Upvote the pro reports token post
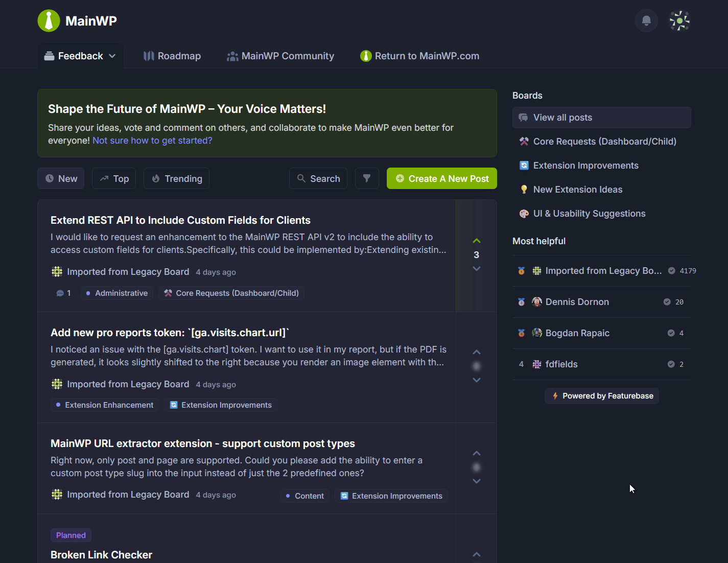The width and height of the screenshot is (728, 563). tap(477, 352)
